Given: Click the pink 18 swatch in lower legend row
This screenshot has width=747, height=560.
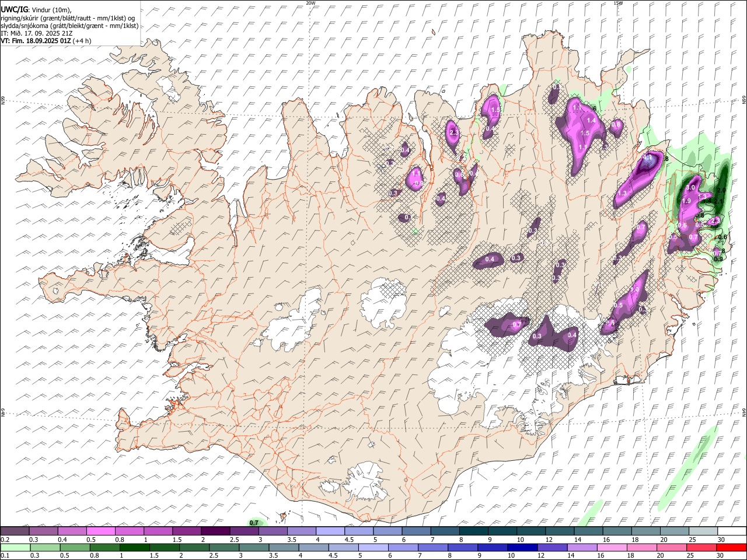Looking at the screenshot, I should (x=641, y=547).
